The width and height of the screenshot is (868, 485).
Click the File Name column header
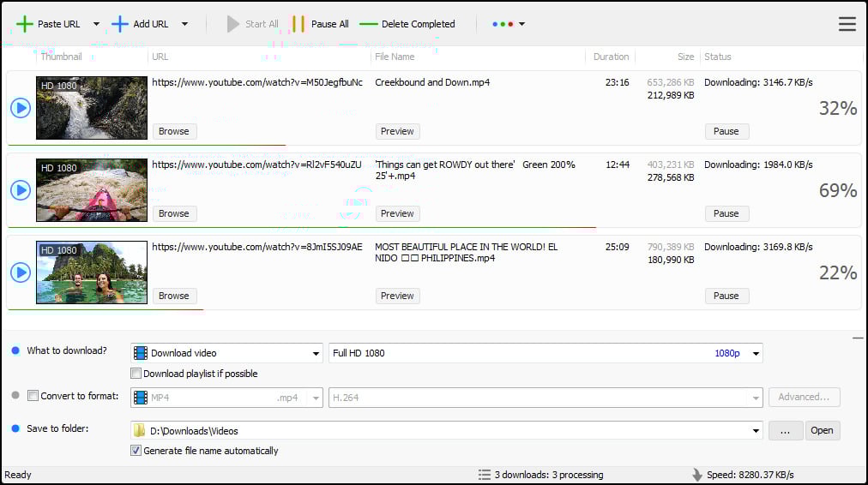[x=395, y=57]
